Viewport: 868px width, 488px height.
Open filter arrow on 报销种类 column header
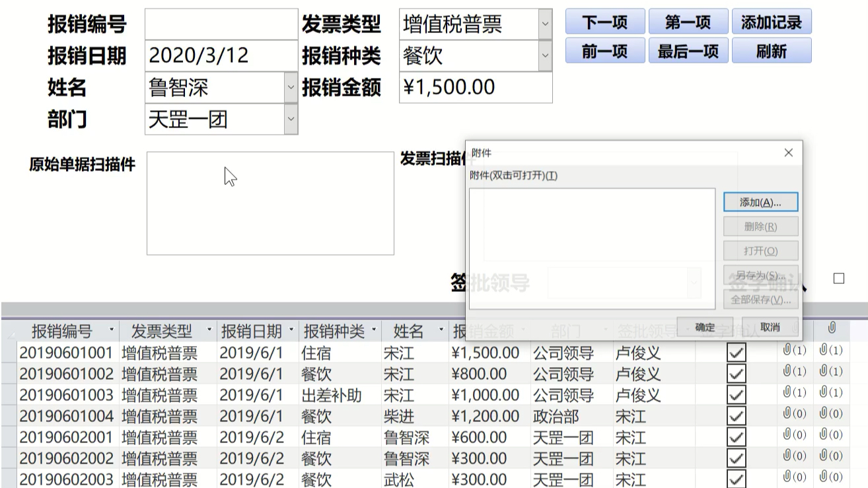374,330
